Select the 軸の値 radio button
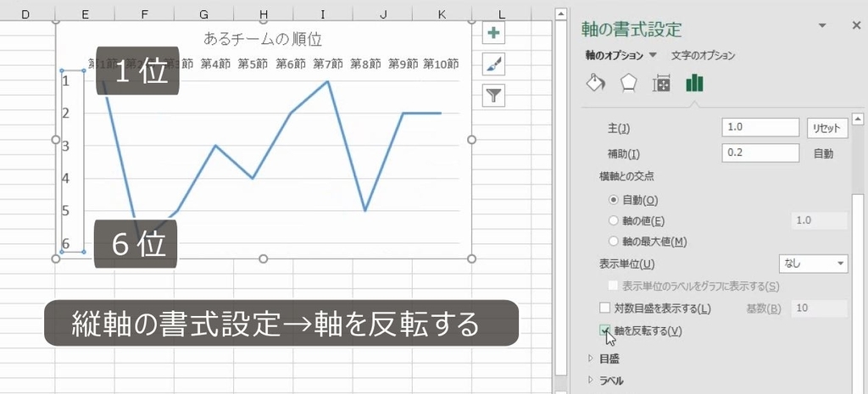This screenshot has width=868, height=394. pos(613,221)
